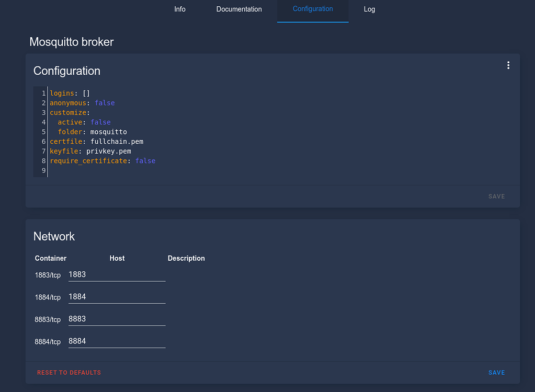Save the Network port settings
The width and height of the screenshot is (535, 392).
tap(496, 373)
